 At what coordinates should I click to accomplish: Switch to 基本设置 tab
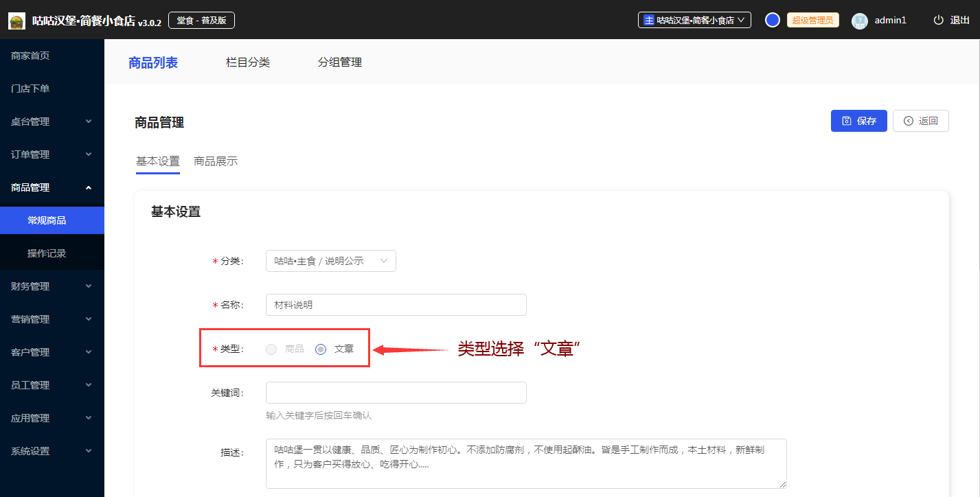click(x=158, y=161)
